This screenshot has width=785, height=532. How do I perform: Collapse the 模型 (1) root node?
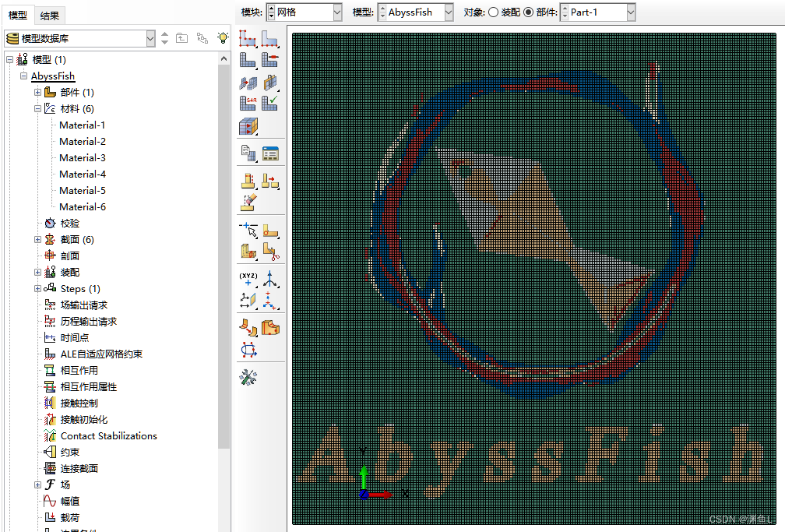[9, 60]
